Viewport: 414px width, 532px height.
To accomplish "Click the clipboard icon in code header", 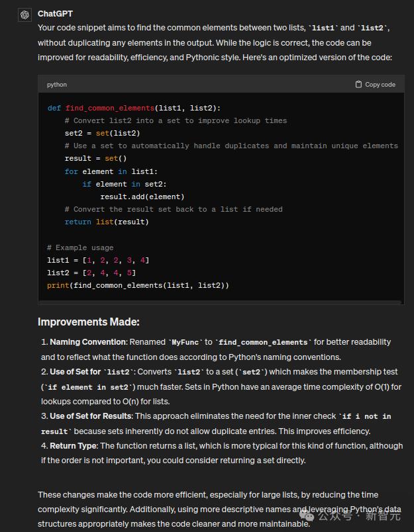I will (358, 85).
